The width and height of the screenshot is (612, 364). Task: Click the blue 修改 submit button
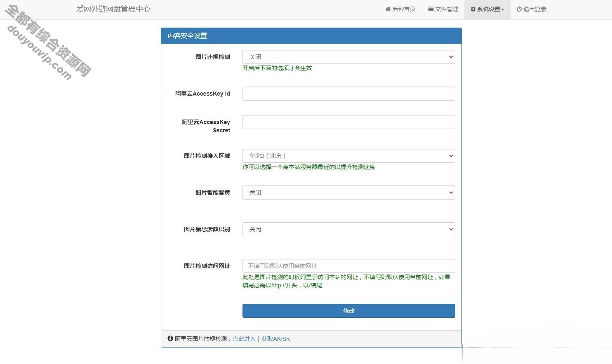pos(348,311)
